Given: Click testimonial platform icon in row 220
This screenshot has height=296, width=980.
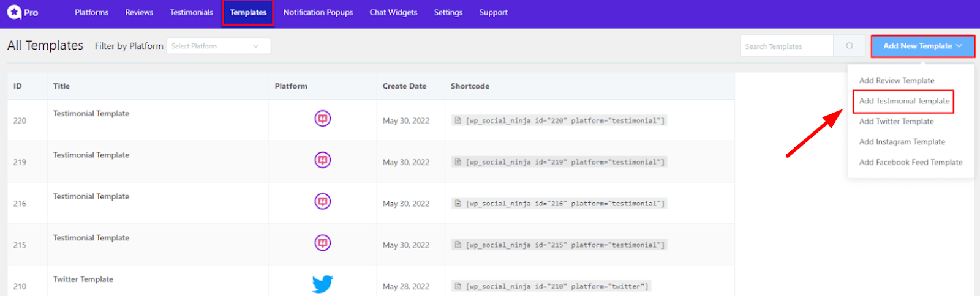Looking at the screenshot, I should click(323, 118).
